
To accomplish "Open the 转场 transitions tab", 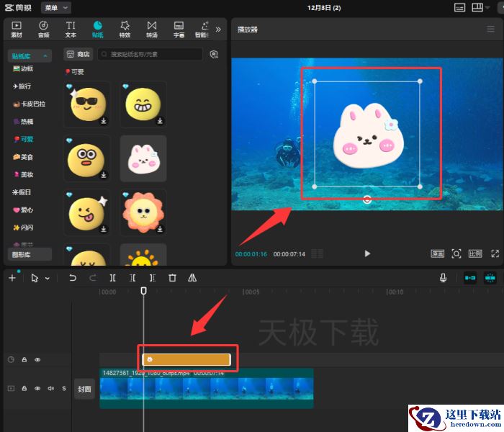I will [152, 30].
